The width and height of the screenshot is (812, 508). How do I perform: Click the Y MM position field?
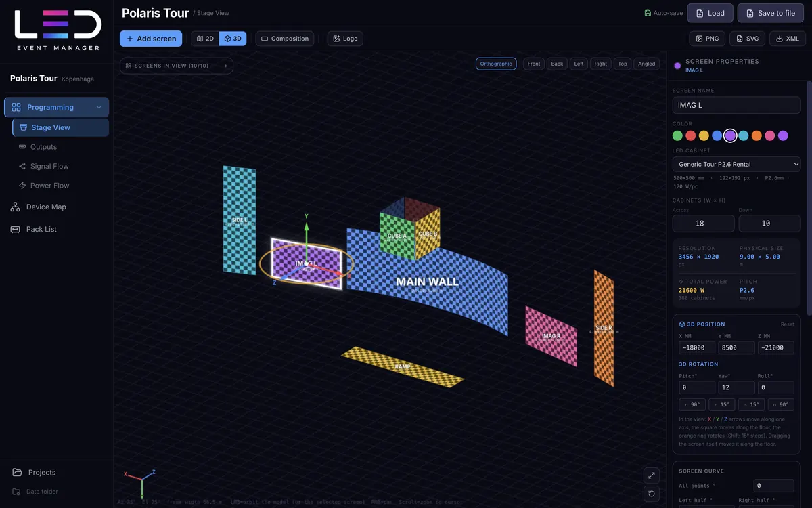point(736,347)
